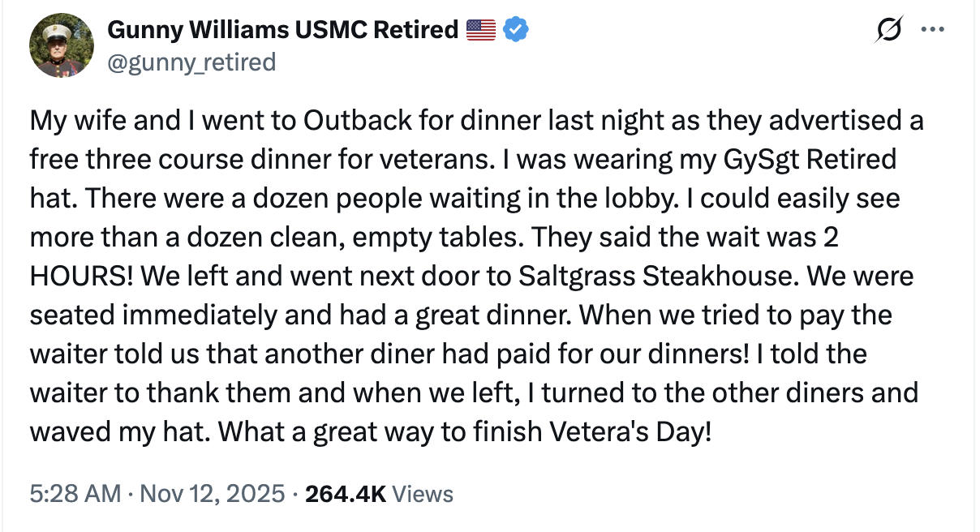Open the @gunny_retired handle link
Image resolution: width=980 pixels, height=532 pixels.
tap(191, 62)
